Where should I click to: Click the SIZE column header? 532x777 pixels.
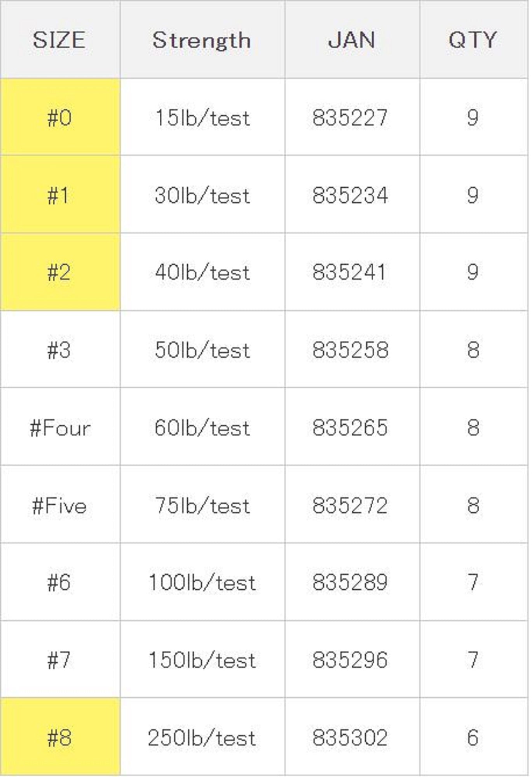tap(59, 40)
